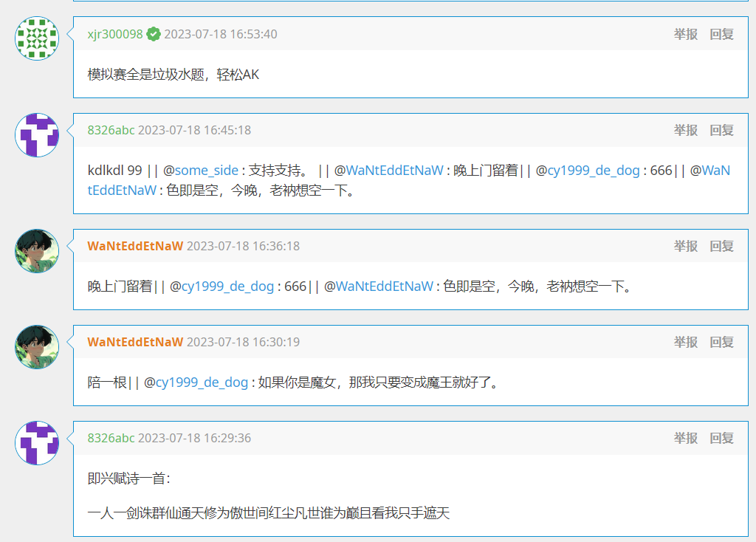Report the 16:30:19 comment by WaNtEddEtNaW
756x542 pixels.
click(x=686, y=342)
